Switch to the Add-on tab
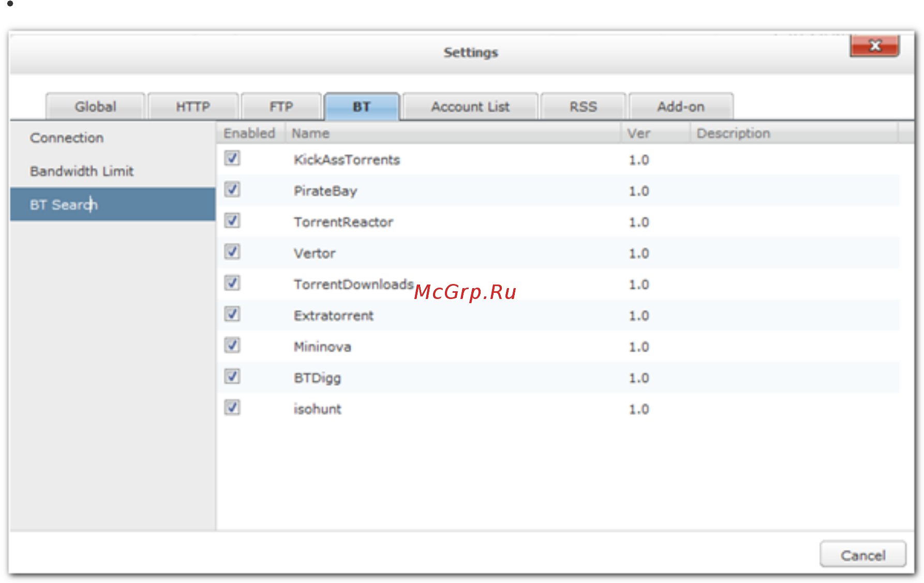Screen dimensions: 924x583 pyautogui.click(x=681, y=107)
